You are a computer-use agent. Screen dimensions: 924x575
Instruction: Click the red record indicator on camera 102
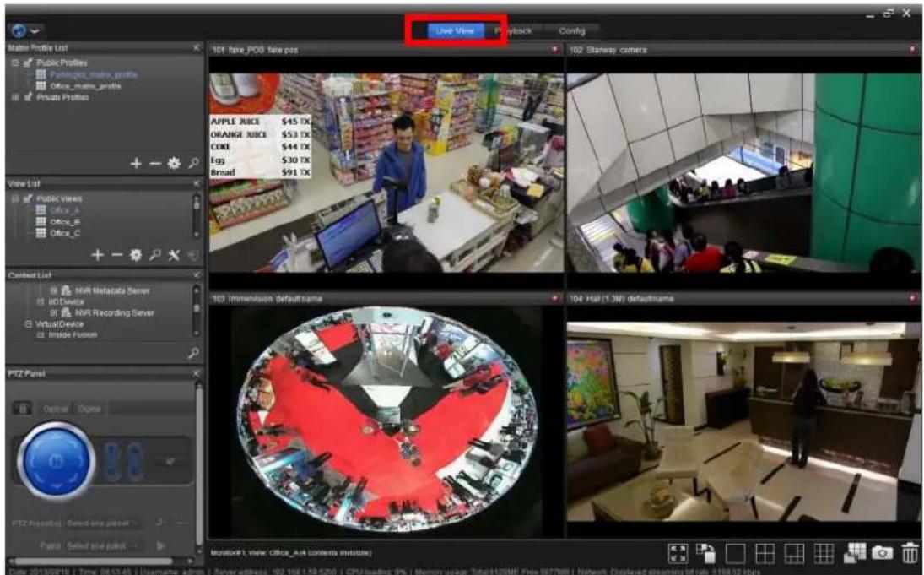912,50
